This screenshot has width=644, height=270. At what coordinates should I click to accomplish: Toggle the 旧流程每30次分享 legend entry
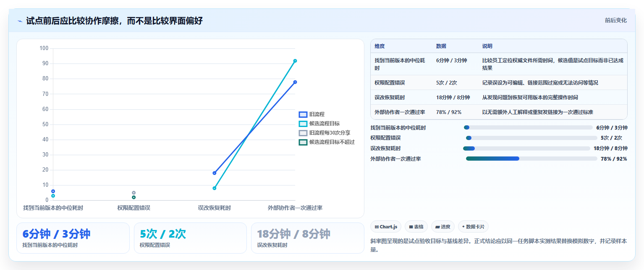coord(325,133)
